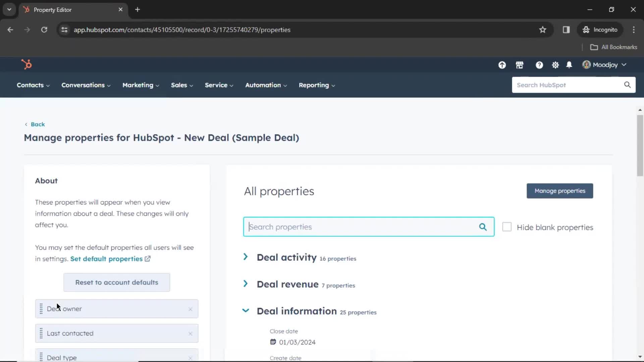644x362 pixels.
Task: Grab the Last contacted drag handle
Action: coord(41,333)
